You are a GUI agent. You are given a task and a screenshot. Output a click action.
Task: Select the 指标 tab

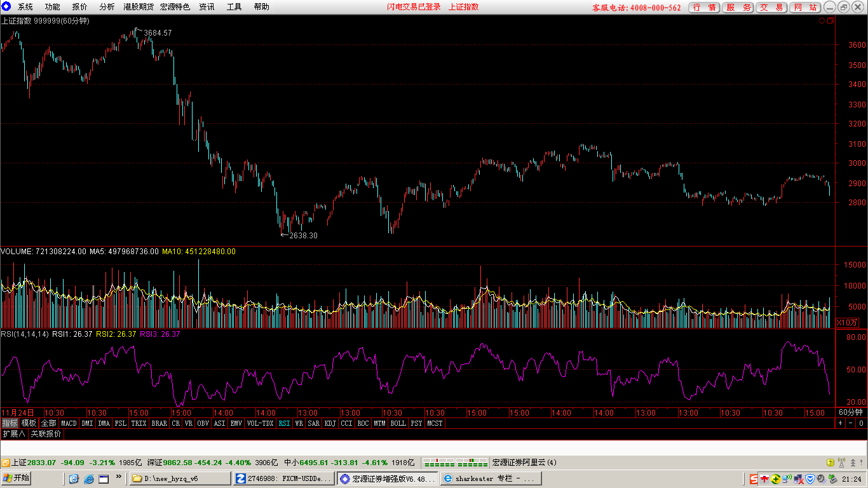click(10, 423)
